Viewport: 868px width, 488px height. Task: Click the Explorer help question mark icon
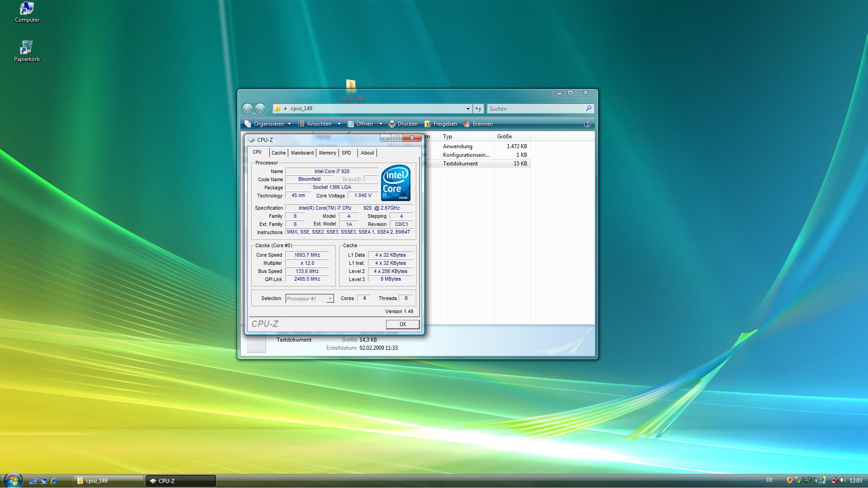pyautogui.click(x=587, y=124)
